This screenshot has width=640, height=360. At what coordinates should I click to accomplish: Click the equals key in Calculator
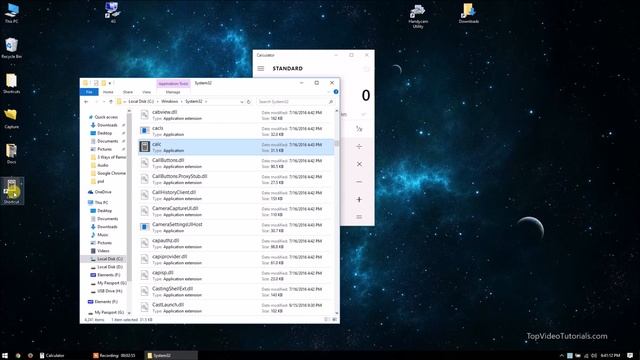click(x=359, y=217)
